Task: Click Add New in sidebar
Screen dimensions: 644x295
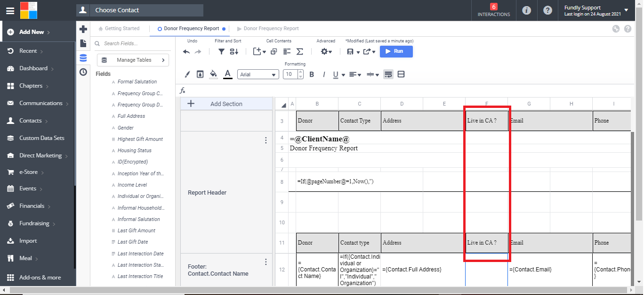Action: coord(37,32)
